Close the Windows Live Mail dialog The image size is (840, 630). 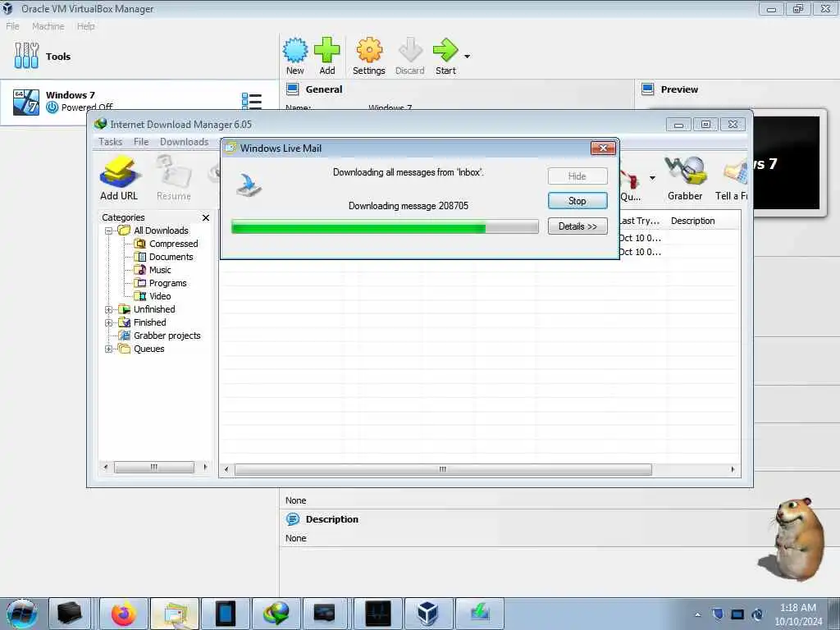(603, 148)
